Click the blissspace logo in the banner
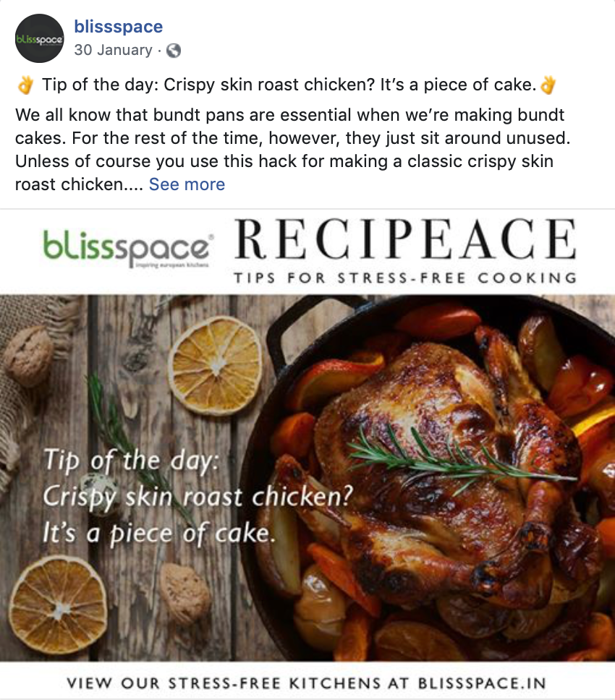 point(128,247)
